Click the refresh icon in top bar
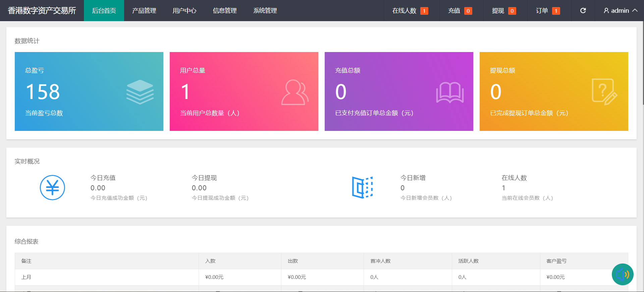Viewport: 644px width, 292px height. (x=583, y=11)
